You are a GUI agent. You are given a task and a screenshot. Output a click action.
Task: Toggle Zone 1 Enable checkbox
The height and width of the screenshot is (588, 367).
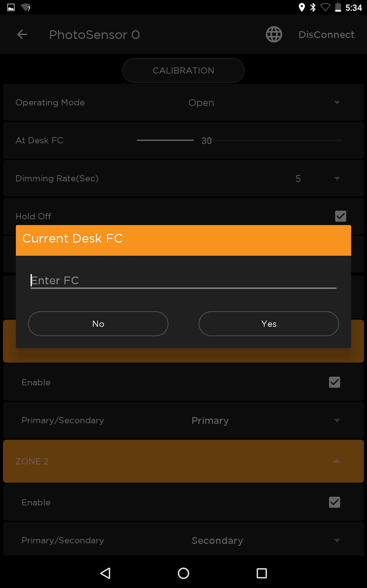pos(334,382)
